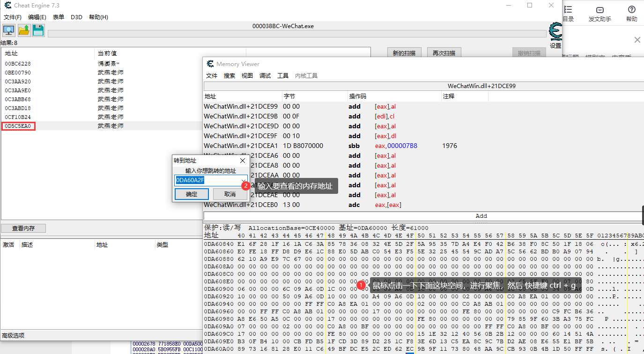Open a cheat table via the folder icon
Viewport: 644px width, 354px height.
click(x=23, y=30)
